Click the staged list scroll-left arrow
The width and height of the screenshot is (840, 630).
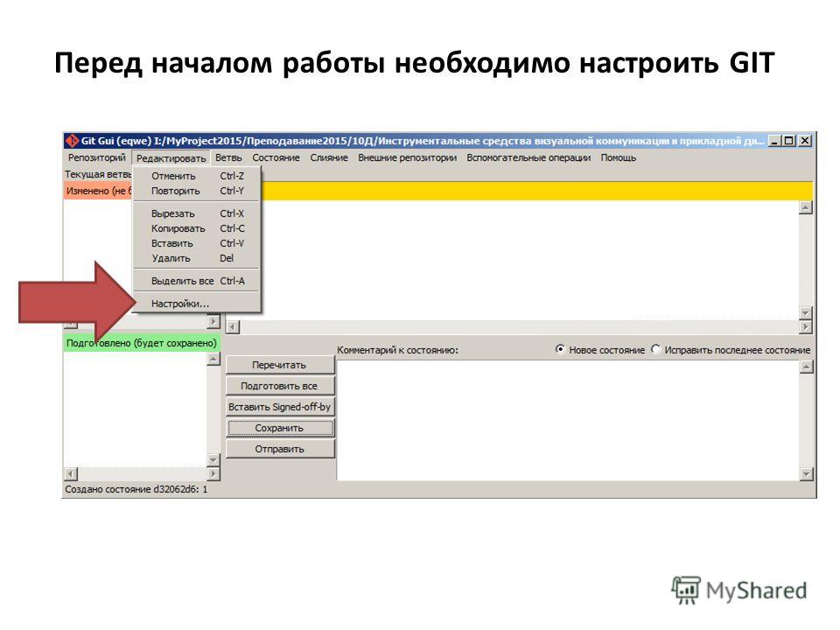tap(71, 474)
